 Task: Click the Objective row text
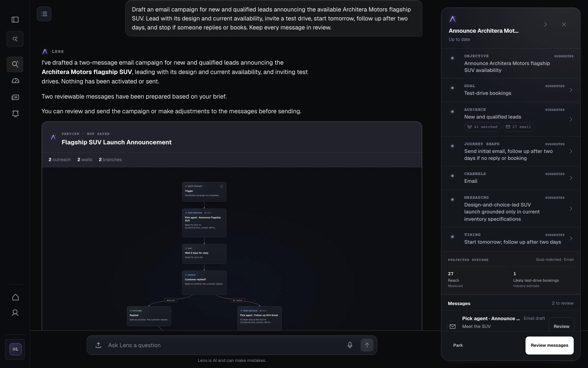(507, 67)
